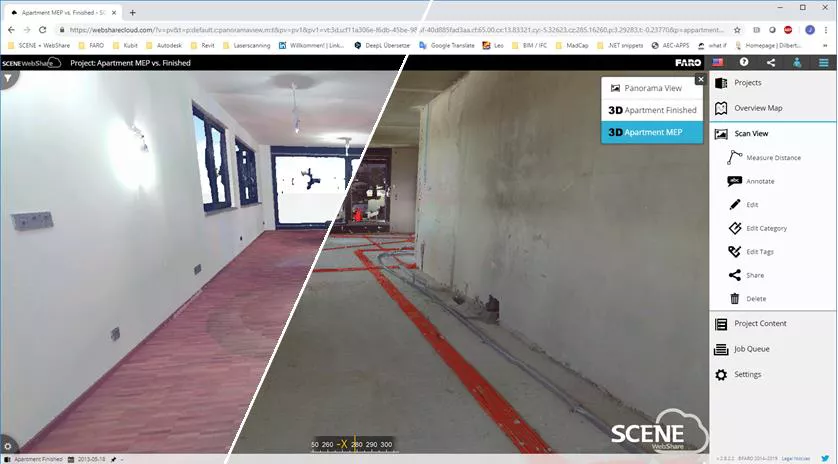Click the share icon in the black header

tap(771, 63)
